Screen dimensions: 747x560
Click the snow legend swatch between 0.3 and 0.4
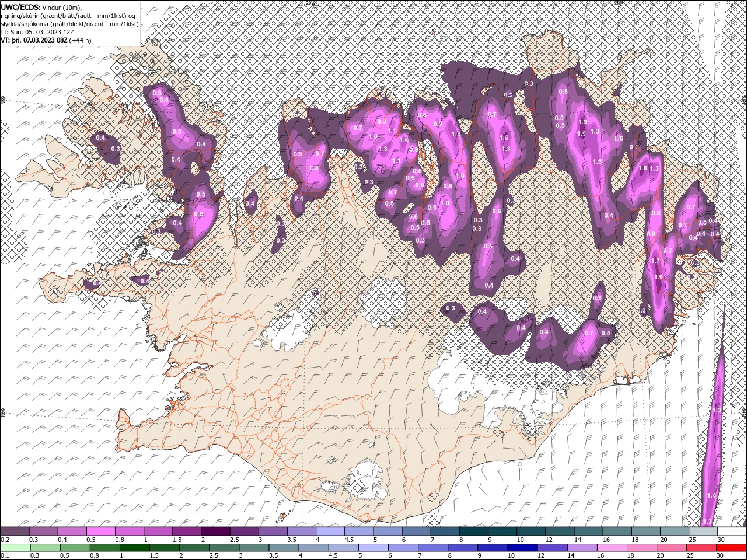[x=44, y=531]
